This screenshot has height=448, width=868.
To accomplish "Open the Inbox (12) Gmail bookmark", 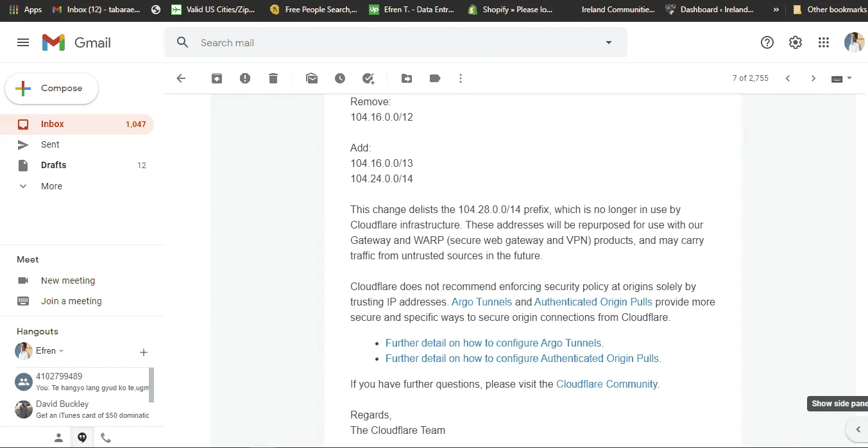I will 96,10.
